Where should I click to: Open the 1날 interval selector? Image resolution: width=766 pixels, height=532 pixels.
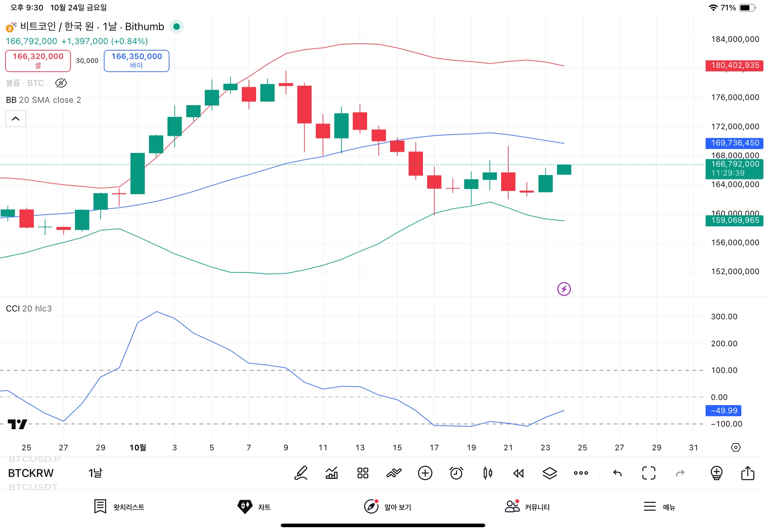[x=95, y=473]
